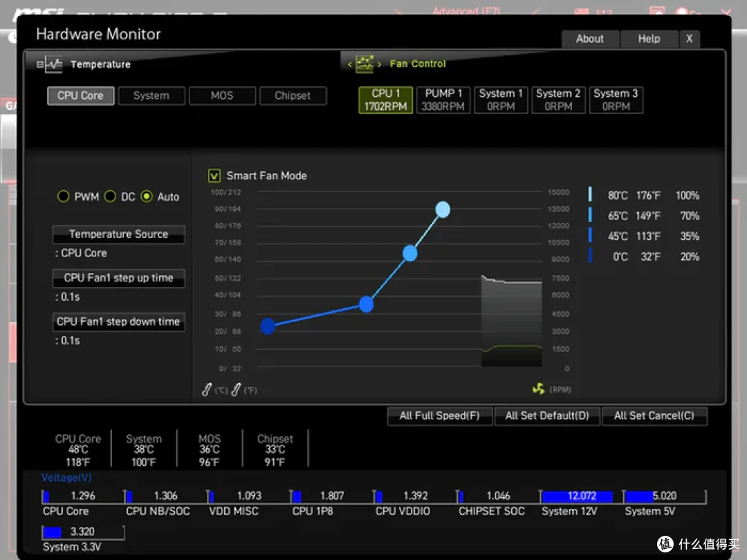Click the All Full Speed(F) button
This screenshot has height=560, width=747.
pos(439,416)
